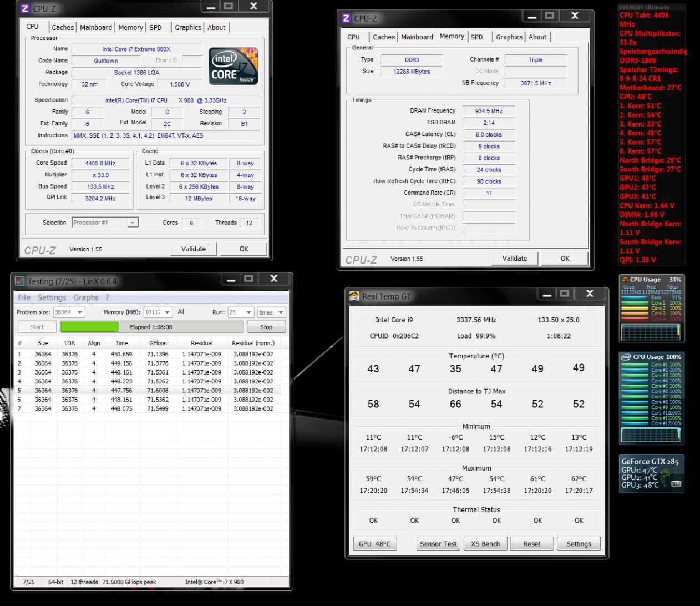Click the CPU-Z Z logo in the Memory window title bar
700x606 pixels.
point(347,18)
